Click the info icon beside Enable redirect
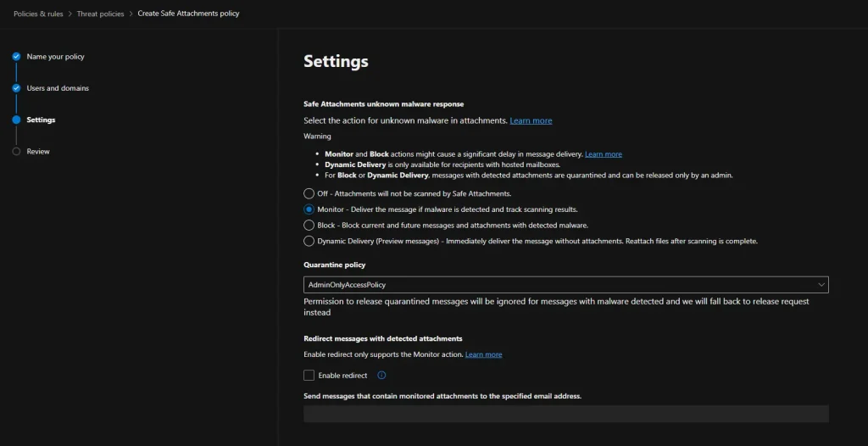Viewport: 868px width, 446px height. click(x=381, y=376)
